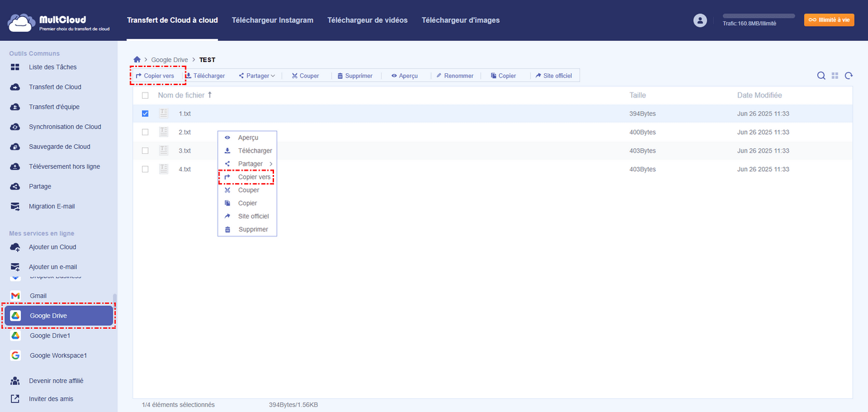Click the refresh icon
868x412 pixels.
(x=848, y=76)
